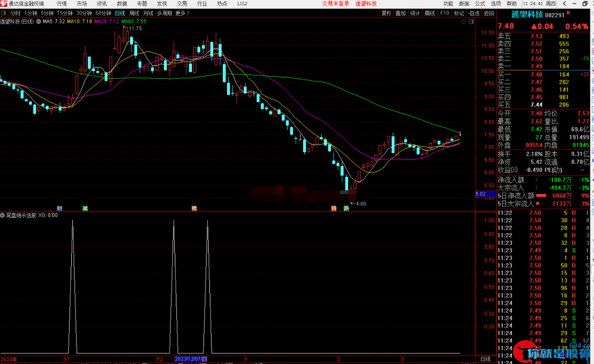The height and width of the screenshot is (364, 594).
Task: Click the 叠加 overlay button
Action: [400, 13]
